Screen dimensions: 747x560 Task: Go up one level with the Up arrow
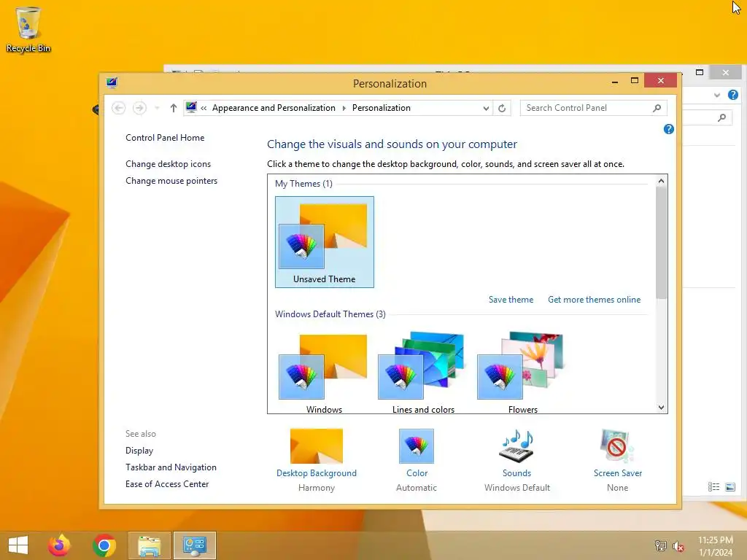(174, 108)
